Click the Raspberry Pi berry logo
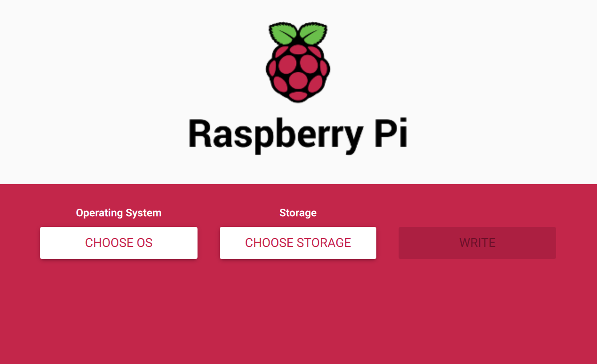The width and height of the screenshot is (597, 364). tap(298, 62)
